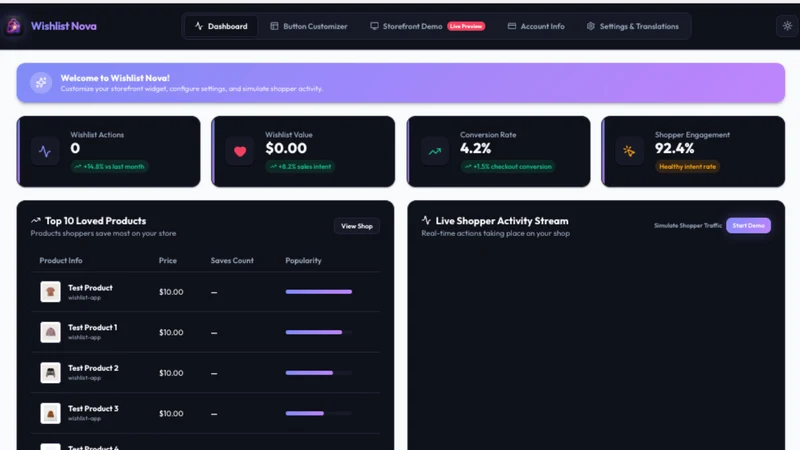The width and height of the screenshot is (800, 450).
Task: Click the +14.8% vs last month badge
Action: pyautogui.click(x=109, y=166)
